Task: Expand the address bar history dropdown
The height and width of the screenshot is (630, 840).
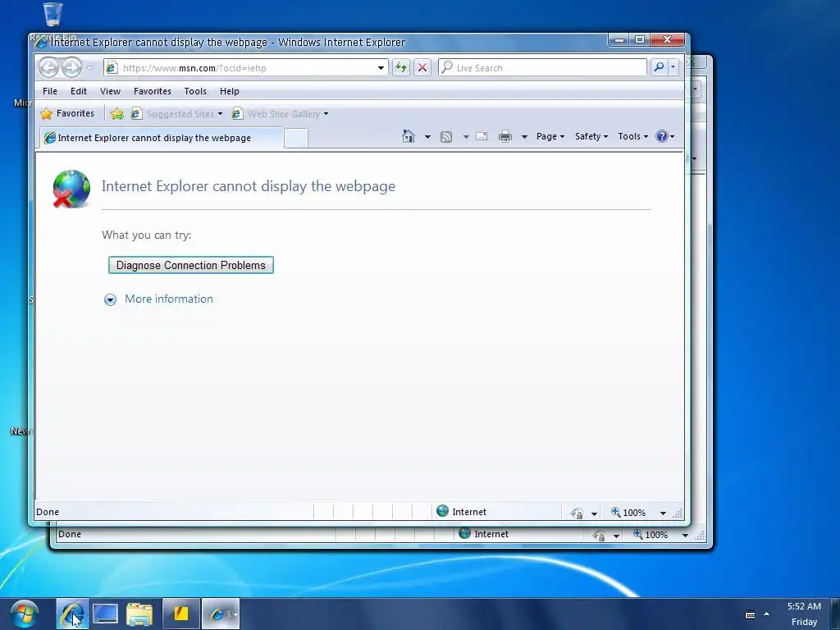Action: click(381, 68)
